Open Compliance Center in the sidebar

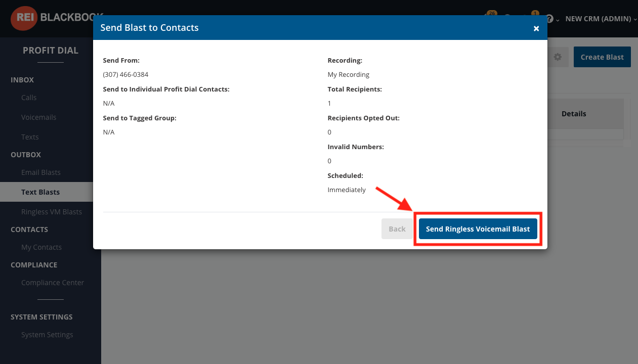tap(52, 283)
